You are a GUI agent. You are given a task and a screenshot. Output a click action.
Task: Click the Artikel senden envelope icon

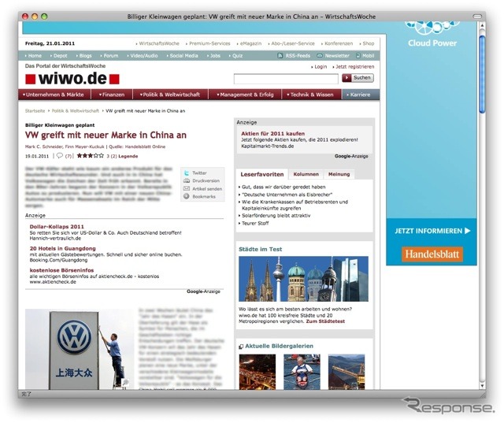pos(187,189)
